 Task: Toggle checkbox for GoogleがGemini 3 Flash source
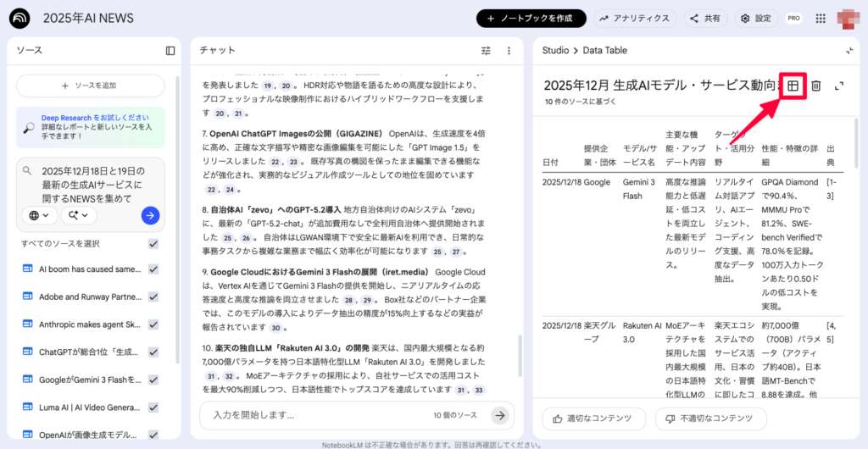(153, 380)
